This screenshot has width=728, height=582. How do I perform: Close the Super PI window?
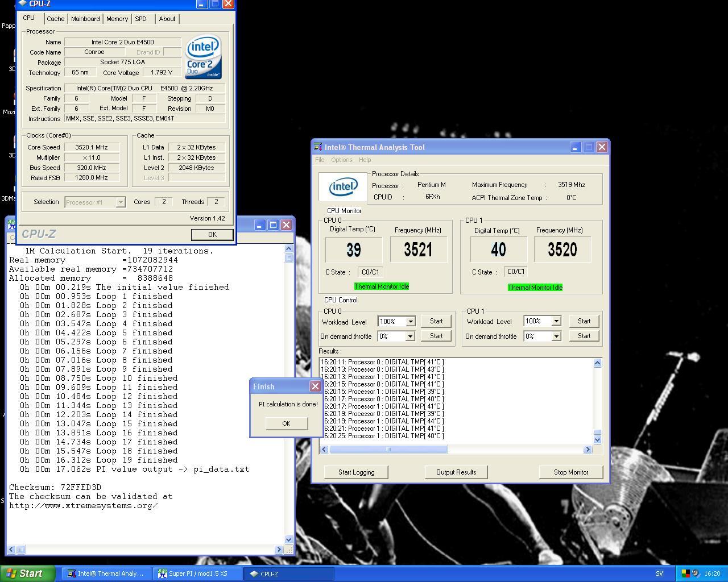287,225
